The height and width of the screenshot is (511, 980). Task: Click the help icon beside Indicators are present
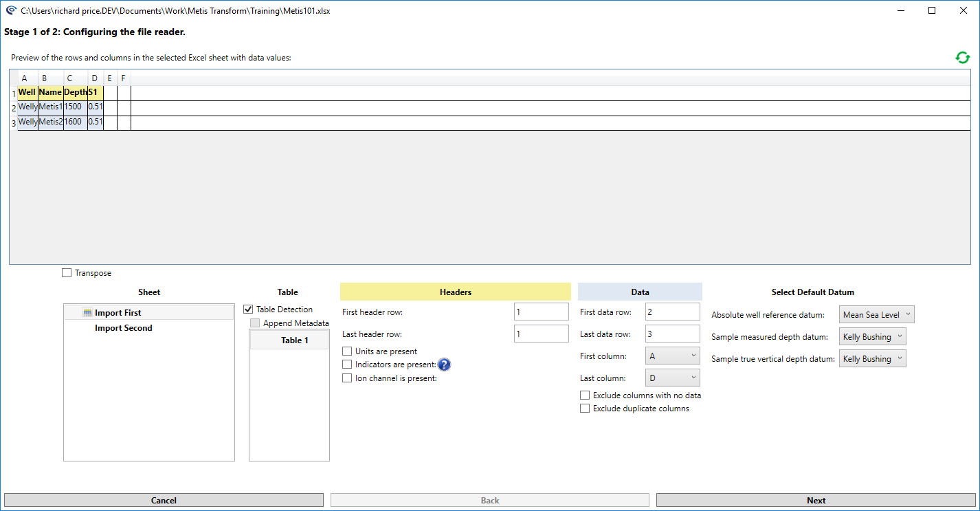point(444,365)
